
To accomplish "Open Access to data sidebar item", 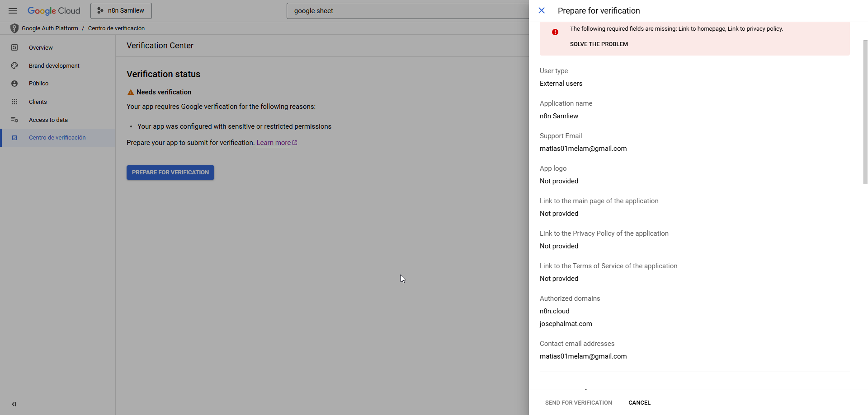I will coord(58,120).
